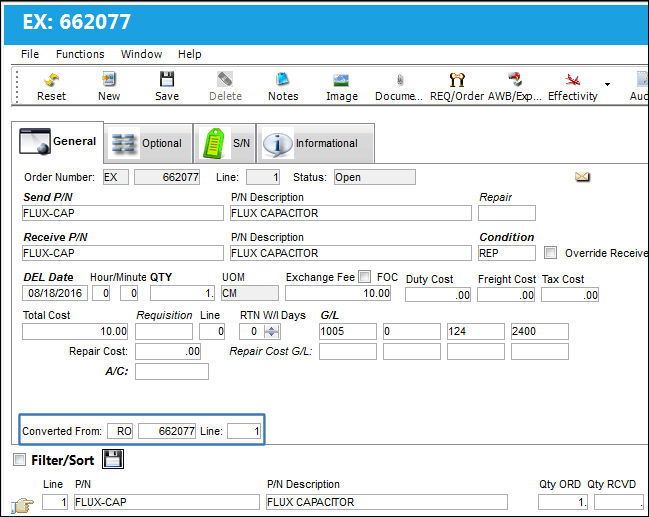The width and height of the screenshot is (649, 517).
Task: Open AWB/Export toolbar icon
Action: tap(515, 79)
